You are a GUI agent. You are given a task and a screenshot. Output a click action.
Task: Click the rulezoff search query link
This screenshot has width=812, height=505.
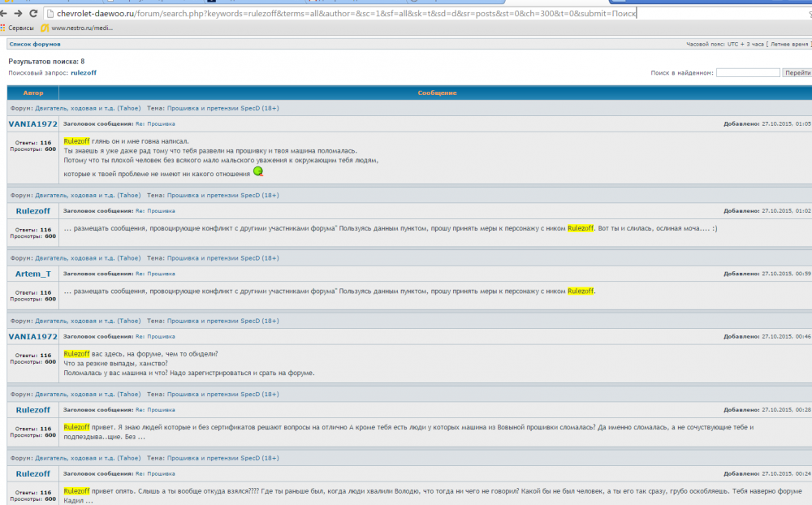[x=84, y=73]
